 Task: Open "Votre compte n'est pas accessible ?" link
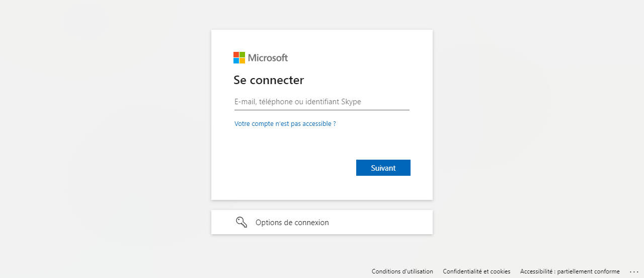[285, 123]
